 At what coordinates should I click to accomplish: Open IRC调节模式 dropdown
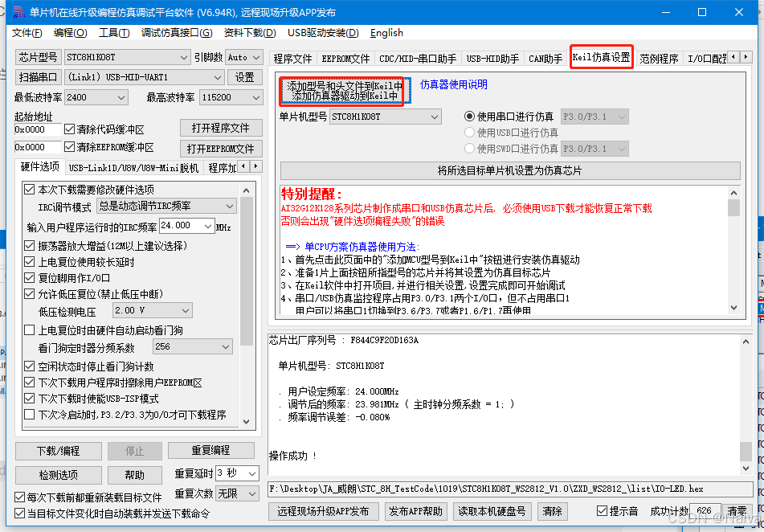click(166, 207)
